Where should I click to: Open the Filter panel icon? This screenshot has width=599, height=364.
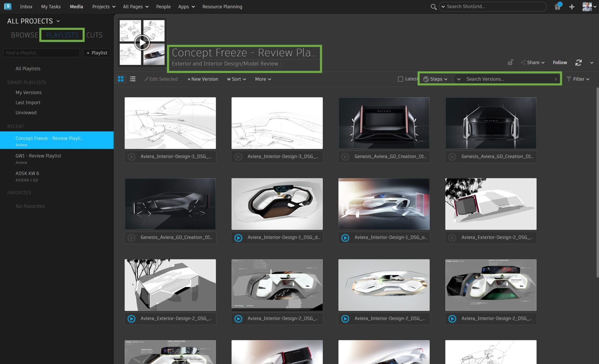(x=569, y=79)
